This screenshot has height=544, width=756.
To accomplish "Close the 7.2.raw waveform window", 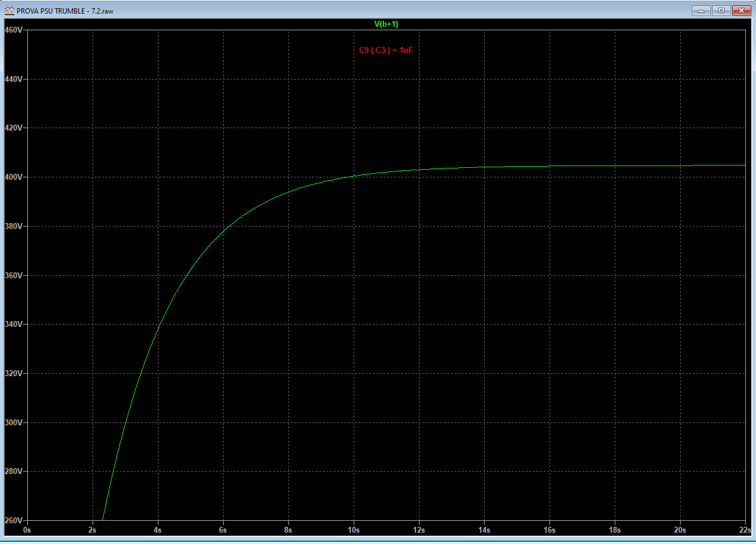I will (742, 10).
